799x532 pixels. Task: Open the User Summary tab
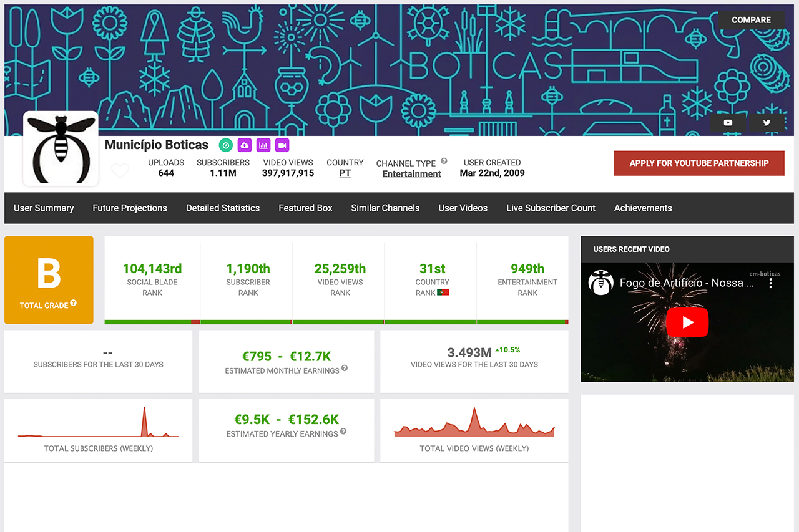point(44,208)
